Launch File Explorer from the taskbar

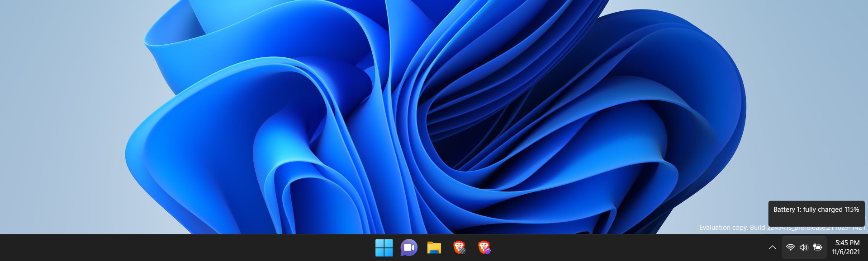click(434, 247)
